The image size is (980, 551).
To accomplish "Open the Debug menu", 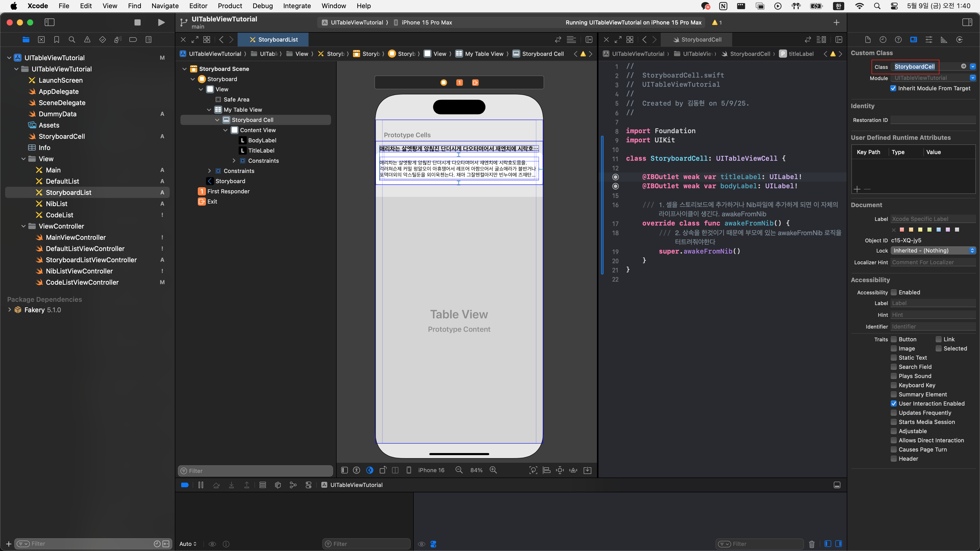I will [263, 6].
